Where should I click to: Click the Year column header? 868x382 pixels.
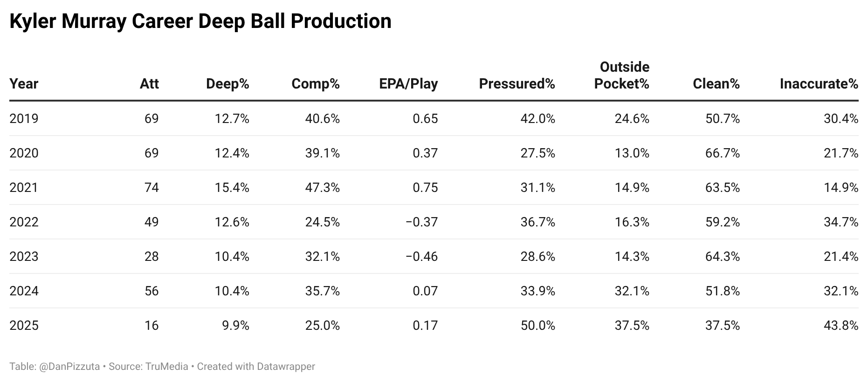(x=24, y=84)
